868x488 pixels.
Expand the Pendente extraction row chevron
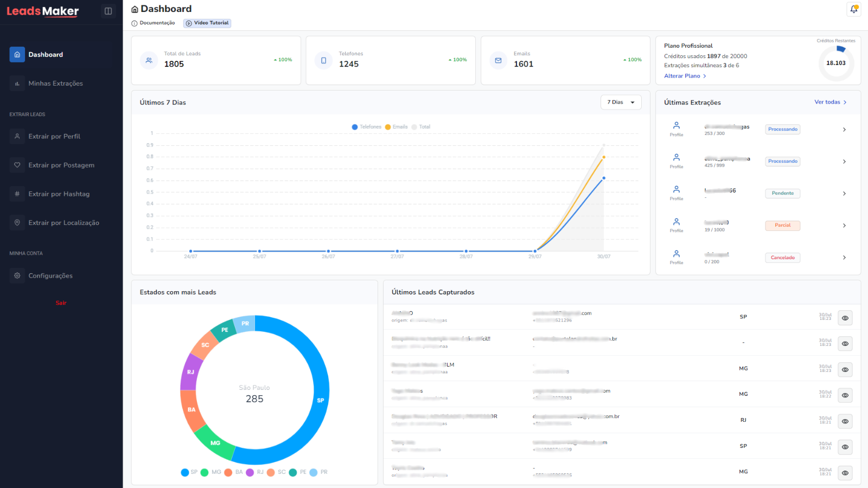(x=844, y=194)
